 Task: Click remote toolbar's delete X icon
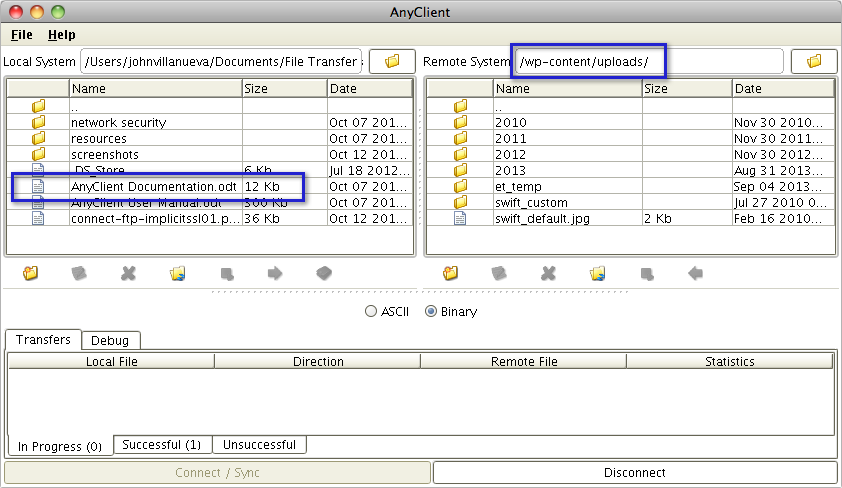[x=548, y=273]
